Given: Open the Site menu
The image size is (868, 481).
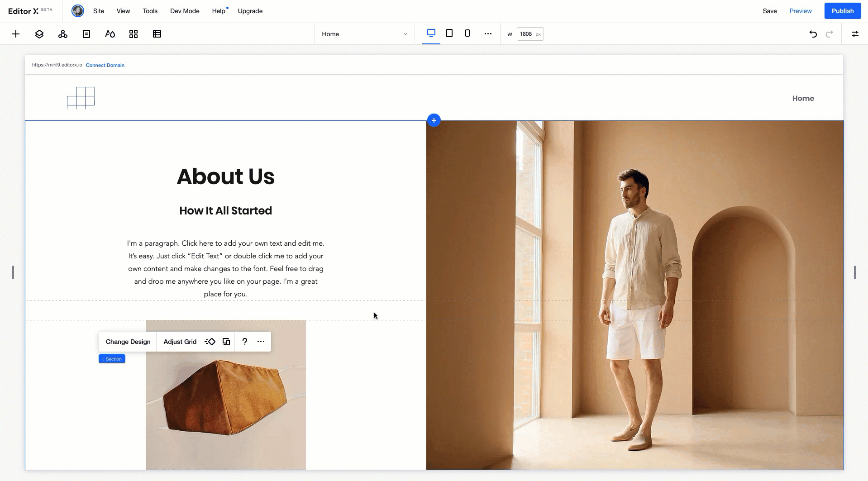Looking at the screenshot, I should click(99, 11).
